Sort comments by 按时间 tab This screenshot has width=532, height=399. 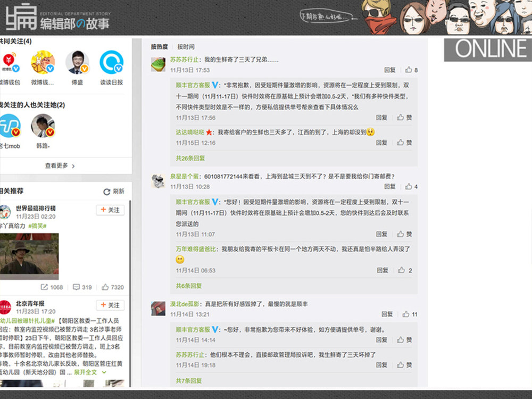click(x=186, y=47)
